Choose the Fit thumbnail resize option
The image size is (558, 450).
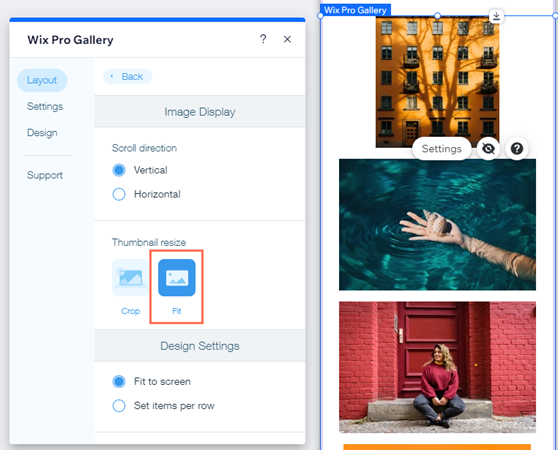pyautogui.click(x=177, y=277)
